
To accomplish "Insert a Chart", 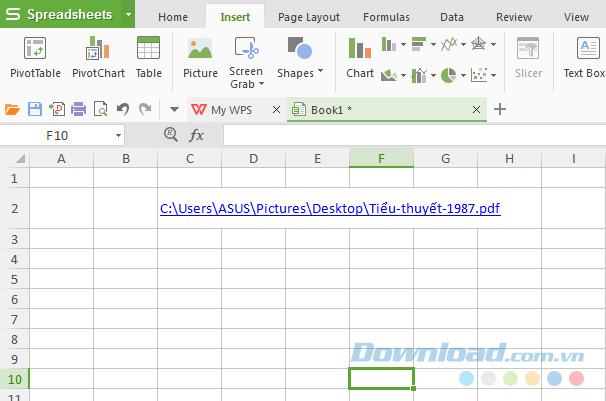I will pos(360,58).
